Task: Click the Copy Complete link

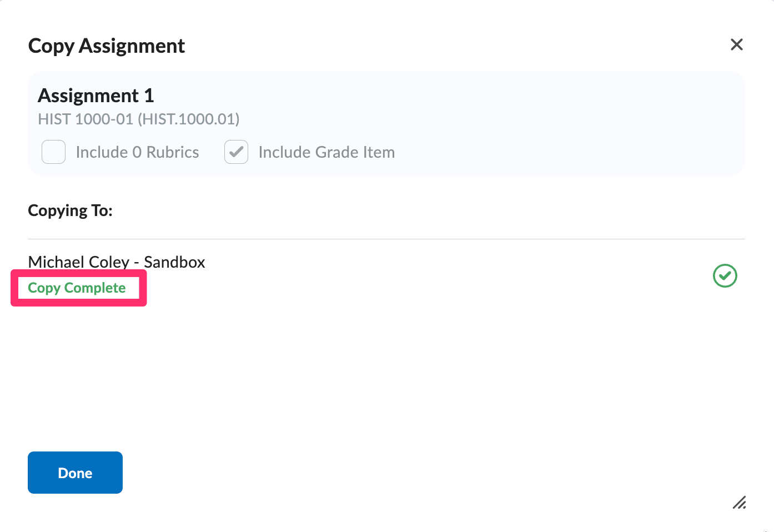Action: (x=77, y=288)
